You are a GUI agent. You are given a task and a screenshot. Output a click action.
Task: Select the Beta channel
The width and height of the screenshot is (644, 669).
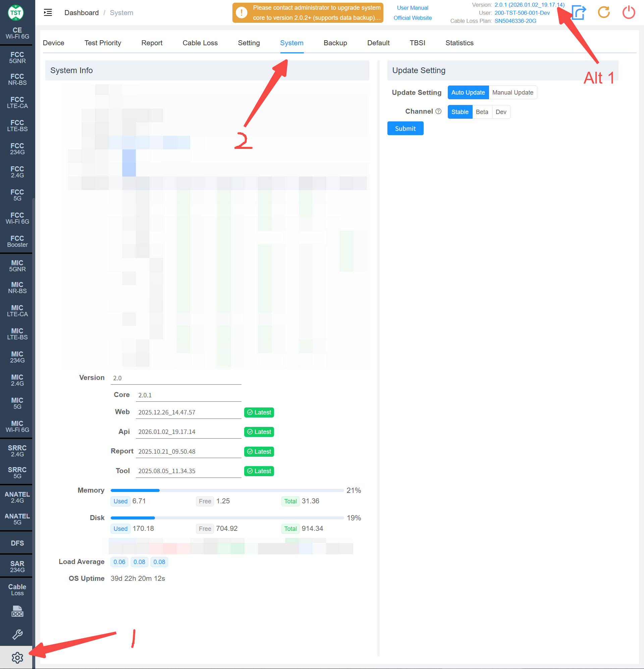tap(482, 112)
